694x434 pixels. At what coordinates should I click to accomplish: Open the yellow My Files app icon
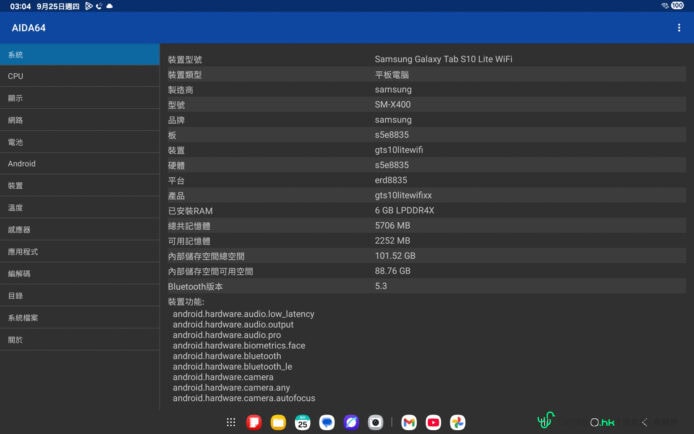[278, 423]
